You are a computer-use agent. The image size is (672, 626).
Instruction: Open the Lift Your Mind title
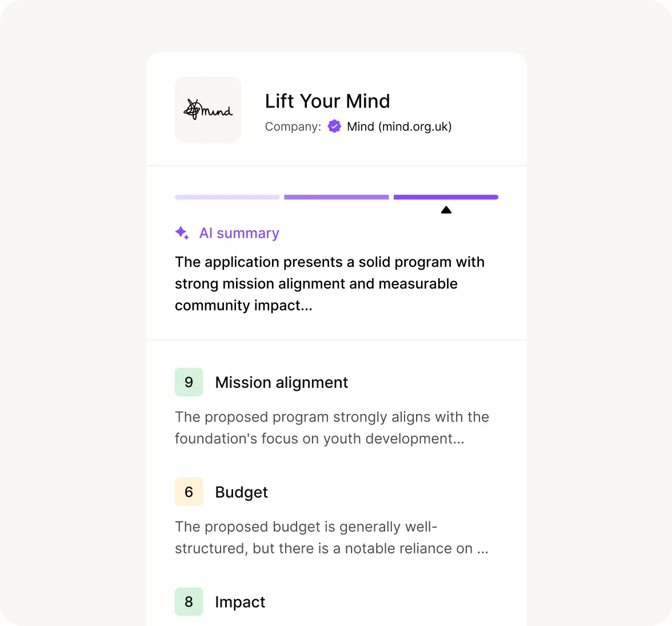[x=327, y=102]
